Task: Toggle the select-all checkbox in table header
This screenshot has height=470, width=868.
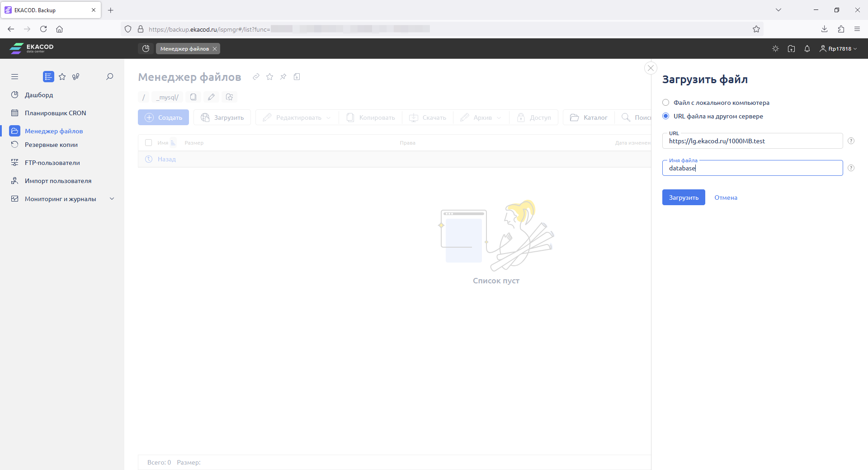Action: pyautogui.click(x=148, y=143)
